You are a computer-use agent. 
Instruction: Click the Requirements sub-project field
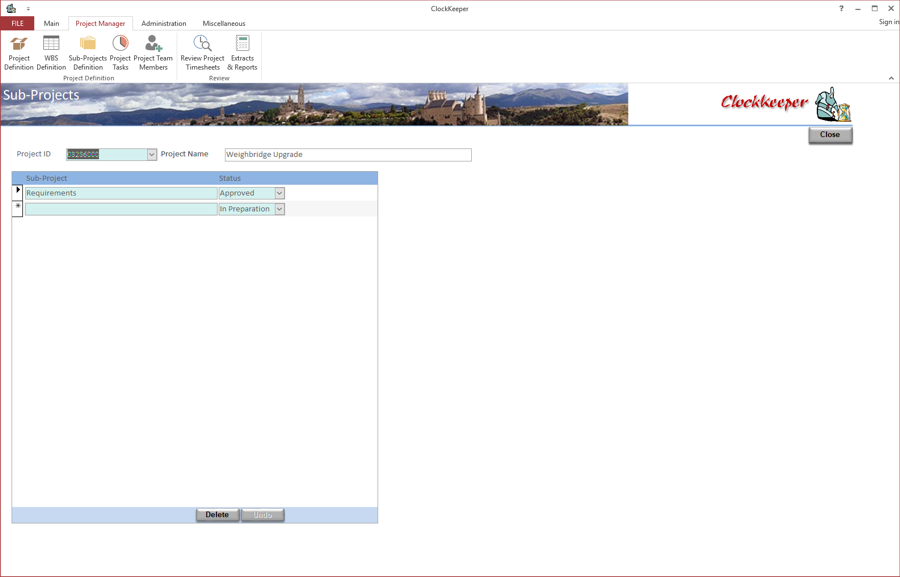pyautogui.click(x=121, y=193)
